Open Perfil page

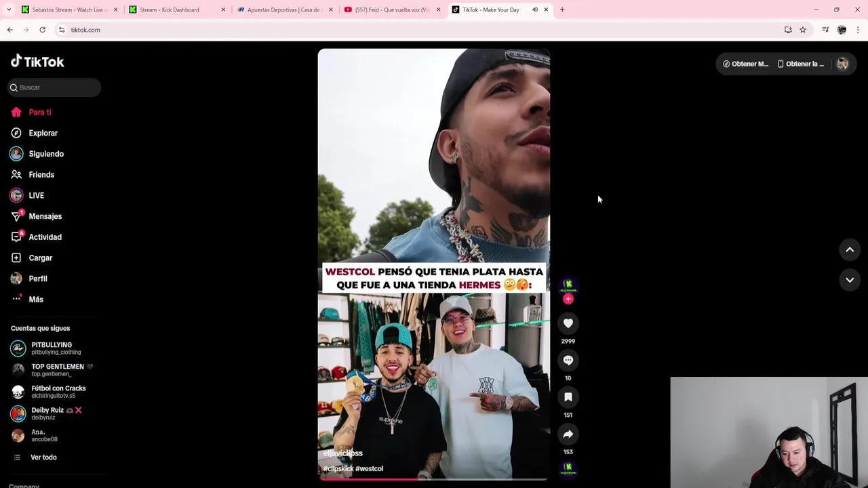pos(38,279)
